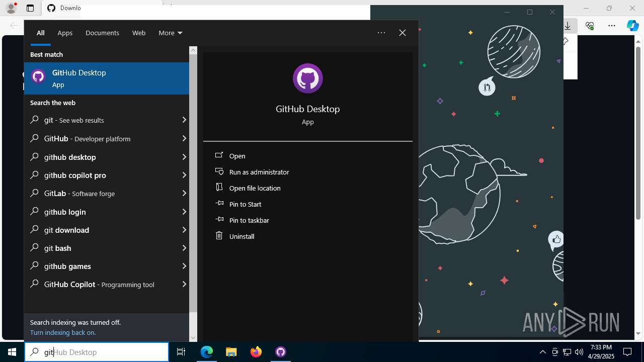Close the search panel

pos(403,33)
